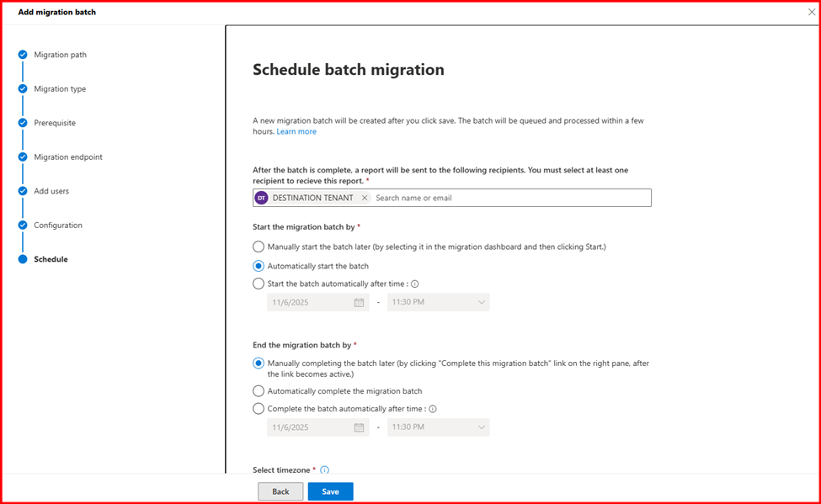Viewport: 821px width, 504px height.
Task: Click the Migration path step checkmark
Action: tap(23, 55)
